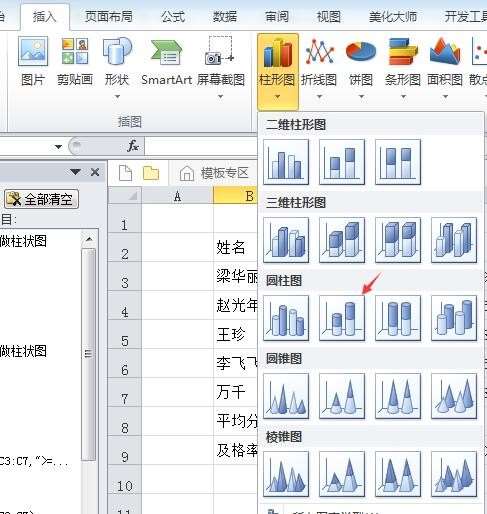Click the 全部清空 clear all button
The width and height of the screenshot is (487, 514).
[x=42, y=199]
